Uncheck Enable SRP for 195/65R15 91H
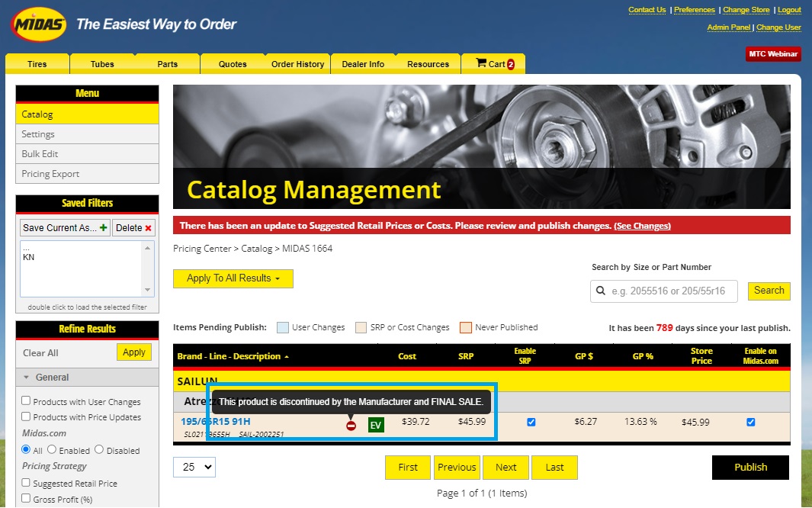 coord(531,422)
